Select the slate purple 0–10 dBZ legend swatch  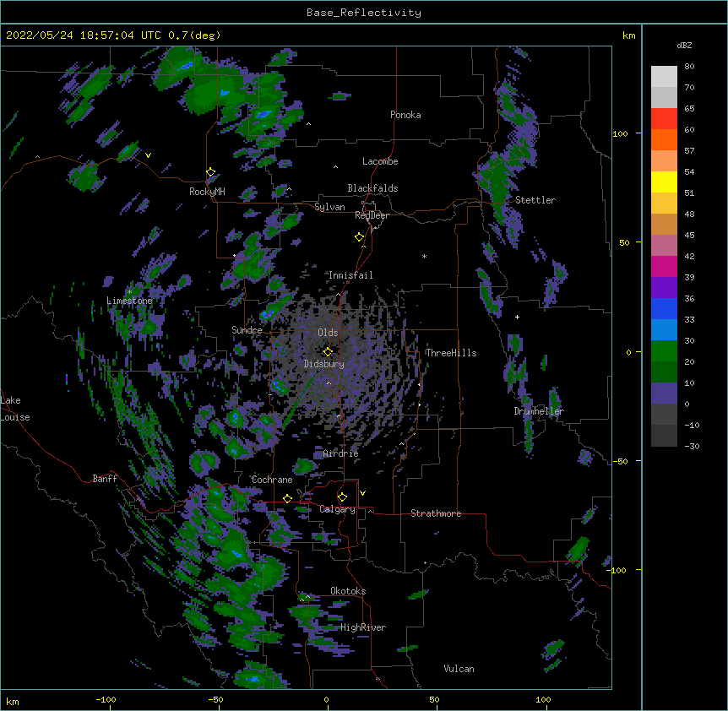(664, 393)
